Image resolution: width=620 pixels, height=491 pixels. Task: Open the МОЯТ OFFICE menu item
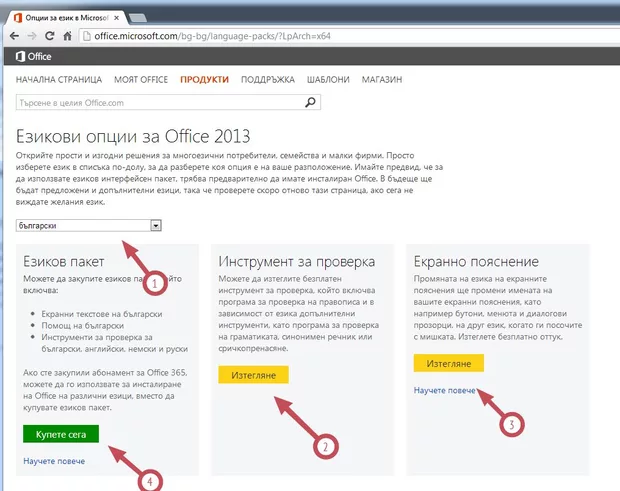tap(141, 80)
